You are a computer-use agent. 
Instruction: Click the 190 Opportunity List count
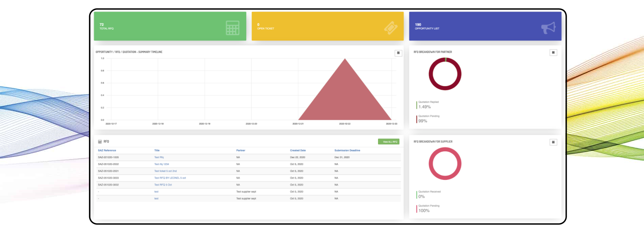pos(418,24)
